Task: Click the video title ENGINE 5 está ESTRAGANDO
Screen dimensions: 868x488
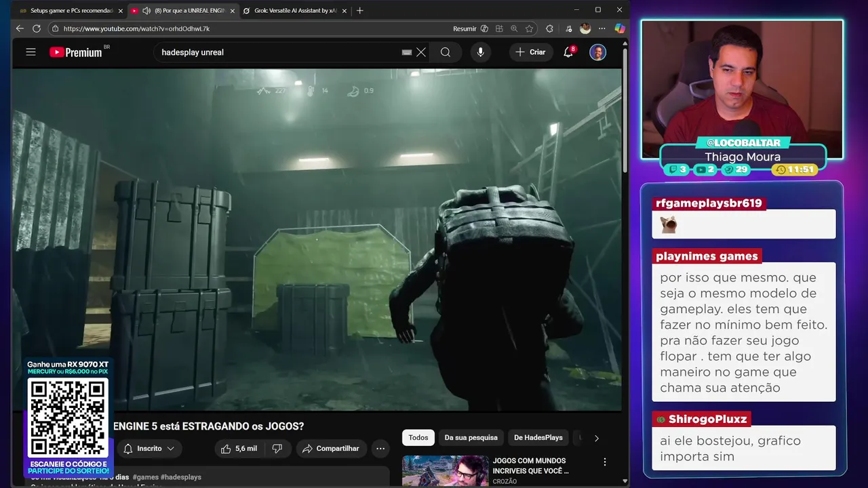Action: coord(208,426)
